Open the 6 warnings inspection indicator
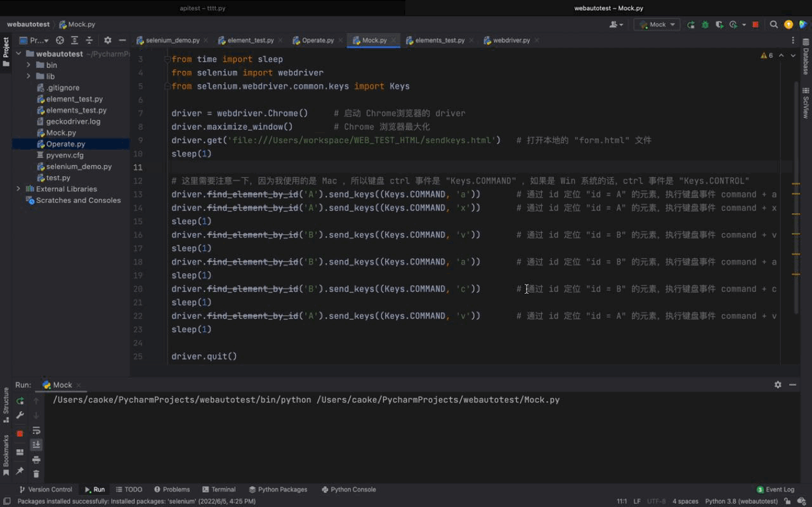The width and height of the screenshot is (812, 507). click(x=767, y=56)
